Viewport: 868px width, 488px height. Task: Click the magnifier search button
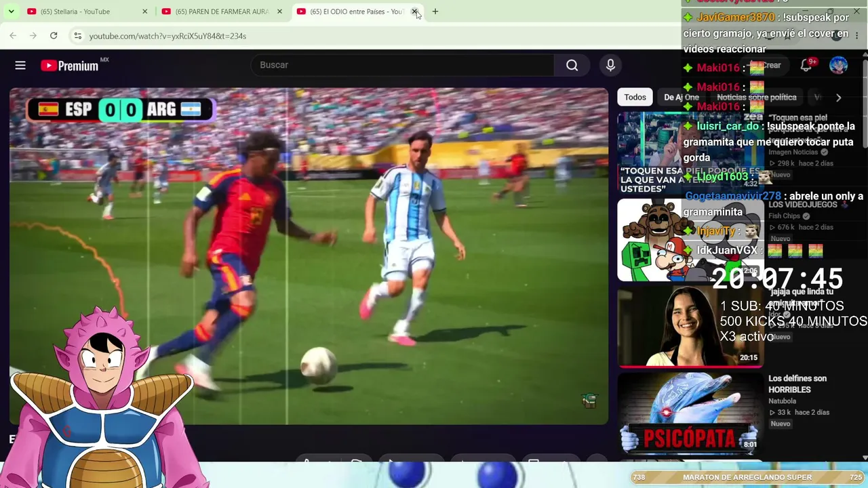pos(572,65)
